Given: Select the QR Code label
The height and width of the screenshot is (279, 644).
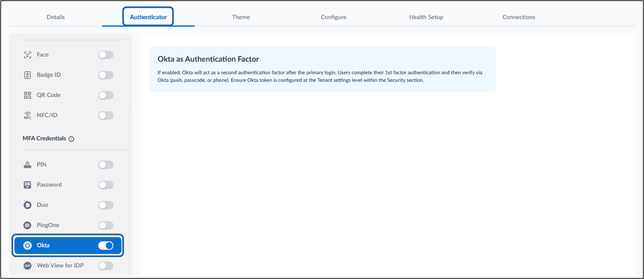Looking at the screenshot, I should pyautogui.click(x=49, y=95).
